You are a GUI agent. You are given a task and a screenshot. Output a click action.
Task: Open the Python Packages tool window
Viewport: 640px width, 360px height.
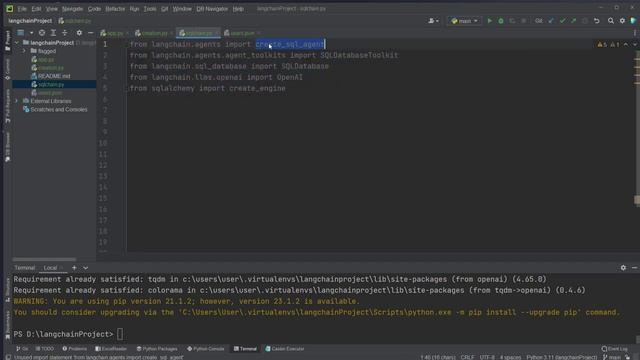pyautogui.click(x=157, y=349)
